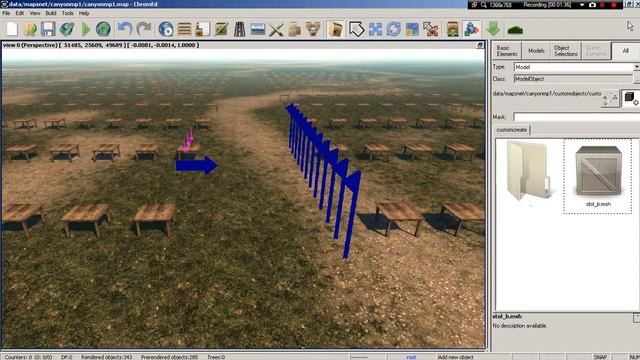
Task: Click the diagonal arrows snap tool icon
Action: coord(431,29)
